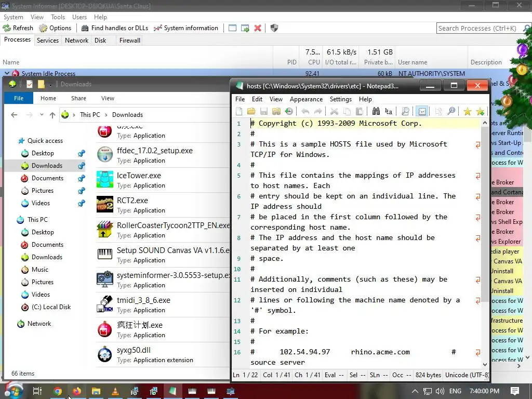Open the Disk tab in System Informer
The height and width of the screenshot is (399, 532).
100,41
